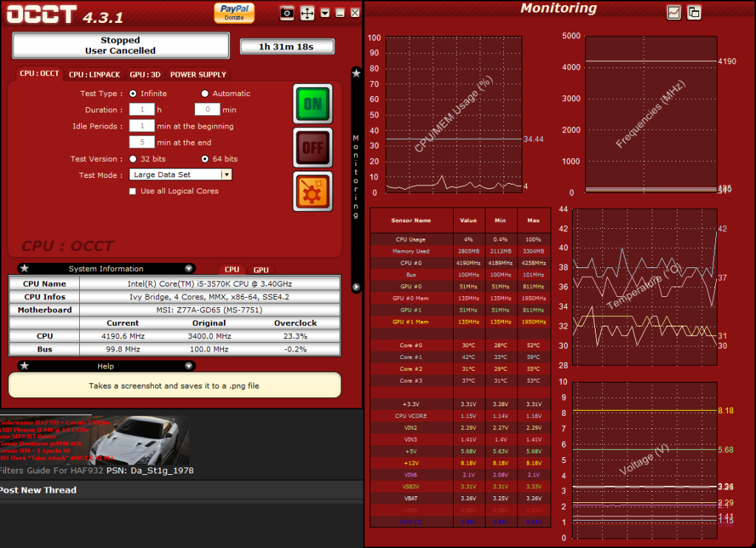Click the Monitoring window-layout icon

694,13
